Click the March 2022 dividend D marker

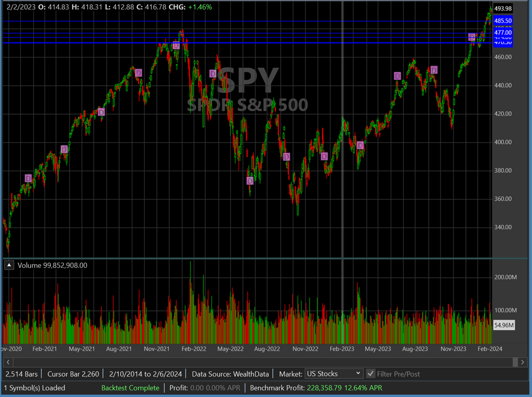click(212, 74)
